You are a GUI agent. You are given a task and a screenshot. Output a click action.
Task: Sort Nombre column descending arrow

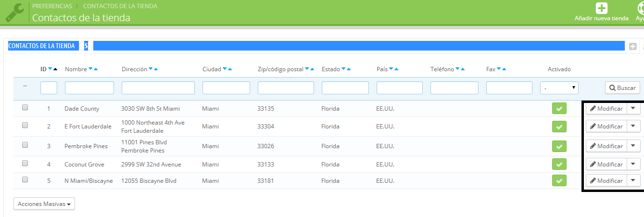[x=90, y=69]
